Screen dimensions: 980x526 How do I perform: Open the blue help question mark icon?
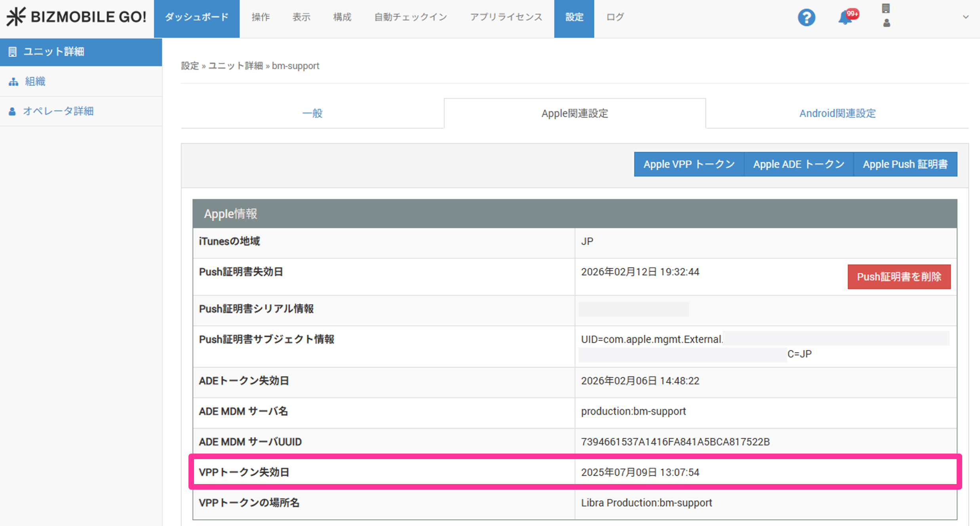pyautogui.click(x=806, y=17)
